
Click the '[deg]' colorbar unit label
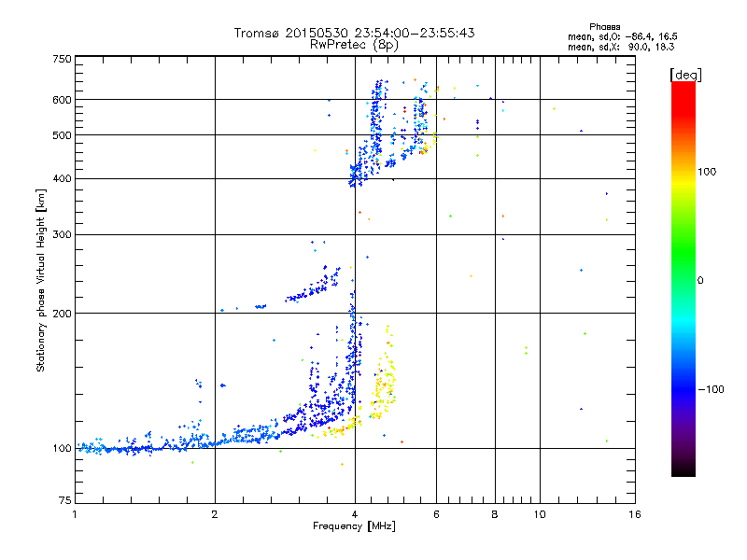tap(685, 75)
